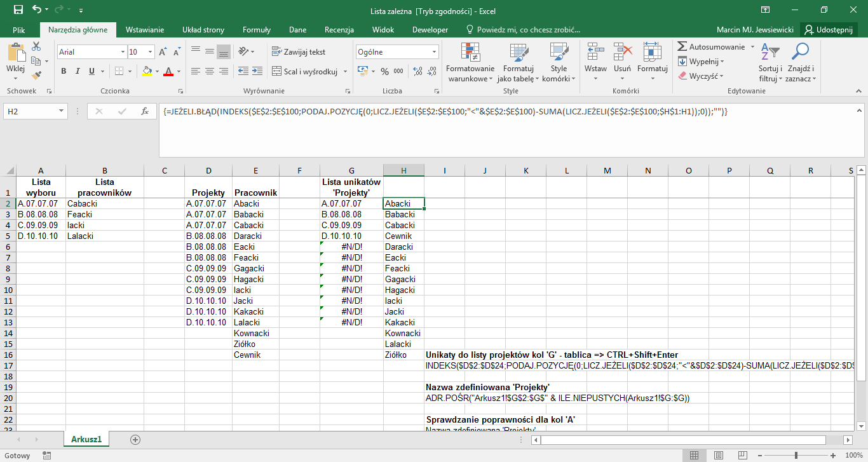
Task: Switch to the Formuły ribbon tab
Action: (257, 29)
